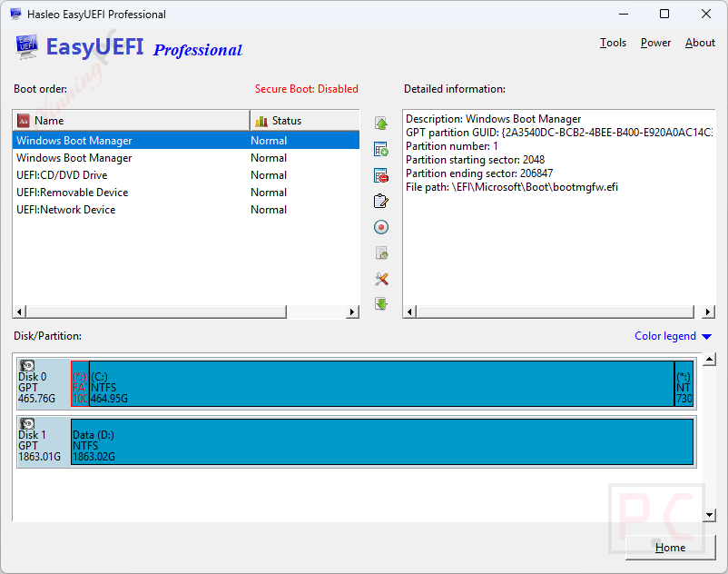
Task: Click the Partition ending sector: 206847 line
Action: (x=479, y=173)
